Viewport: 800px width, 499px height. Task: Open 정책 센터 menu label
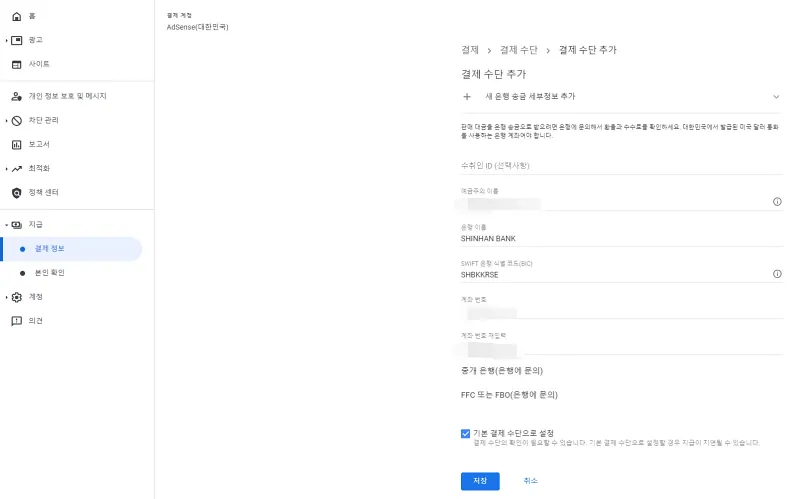coord(43,192)
